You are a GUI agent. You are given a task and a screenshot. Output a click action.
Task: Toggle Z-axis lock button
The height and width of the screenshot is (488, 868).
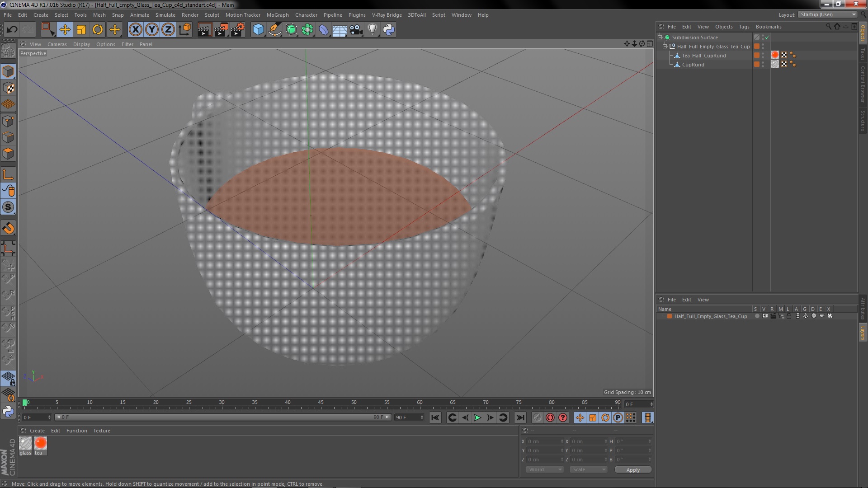(x=168, y=30)
